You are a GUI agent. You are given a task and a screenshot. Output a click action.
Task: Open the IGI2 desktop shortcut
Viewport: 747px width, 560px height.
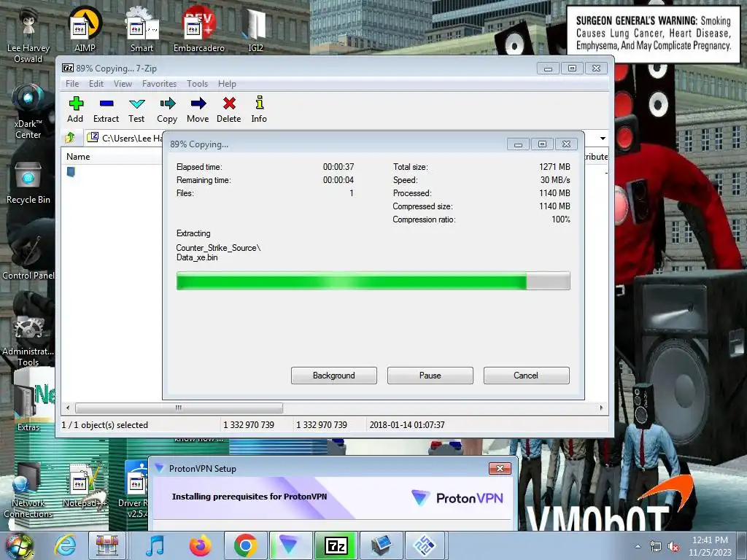point(255,29)
